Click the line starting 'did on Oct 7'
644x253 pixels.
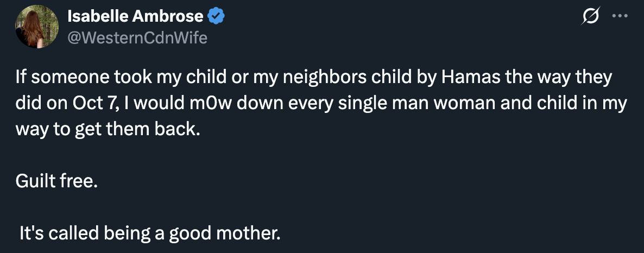321,104
